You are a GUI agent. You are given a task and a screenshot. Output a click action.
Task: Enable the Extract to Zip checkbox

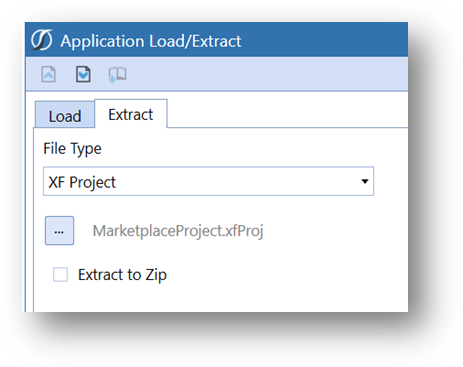pos(60,275)
